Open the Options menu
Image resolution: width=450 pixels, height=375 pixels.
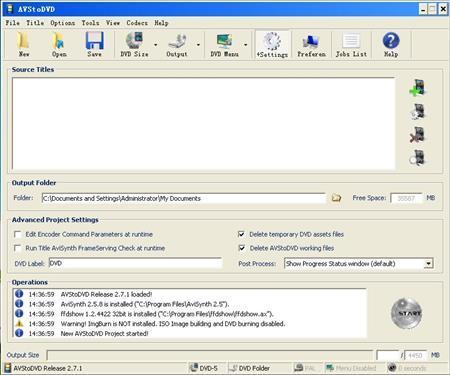click(x=63, y=23)
